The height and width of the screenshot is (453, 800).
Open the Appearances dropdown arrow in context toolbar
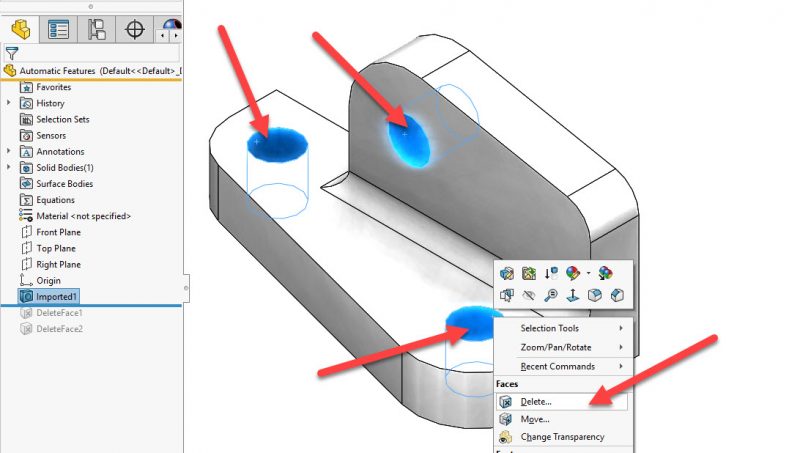[588, 272]
